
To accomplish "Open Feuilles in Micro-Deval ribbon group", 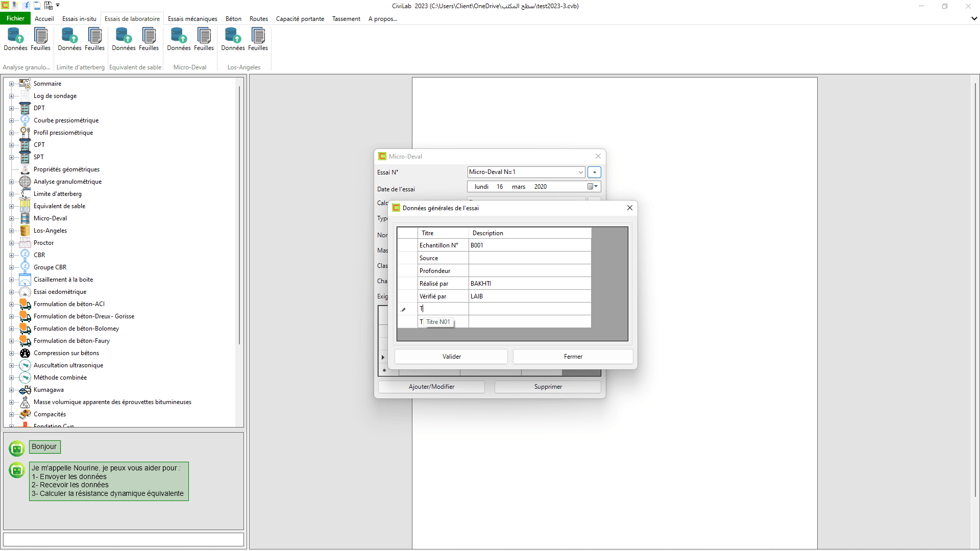I will tap(204, 39).
